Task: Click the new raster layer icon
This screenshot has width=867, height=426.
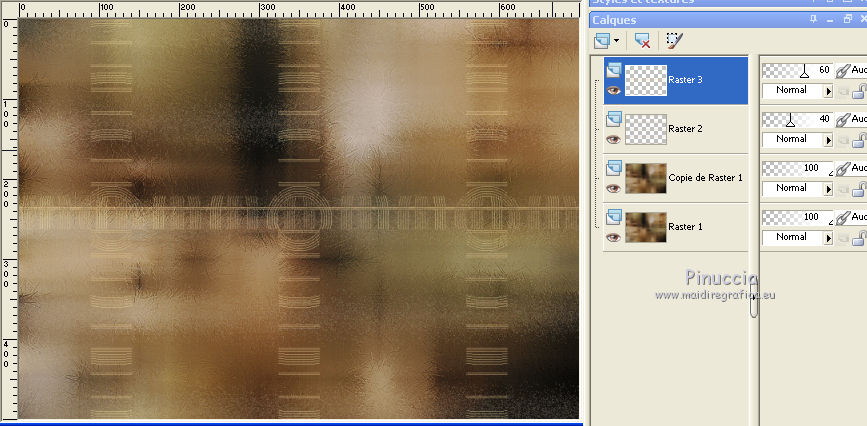Action: click(602, 40)
